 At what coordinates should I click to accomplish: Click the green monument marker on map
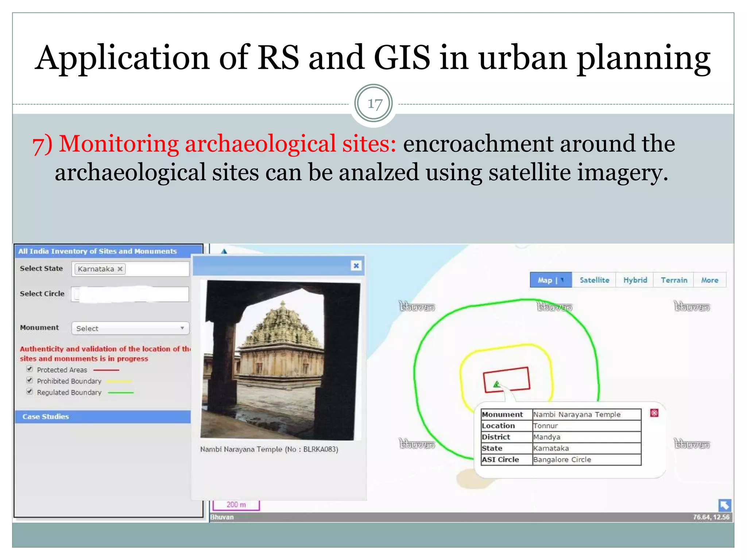pos(496,384)
